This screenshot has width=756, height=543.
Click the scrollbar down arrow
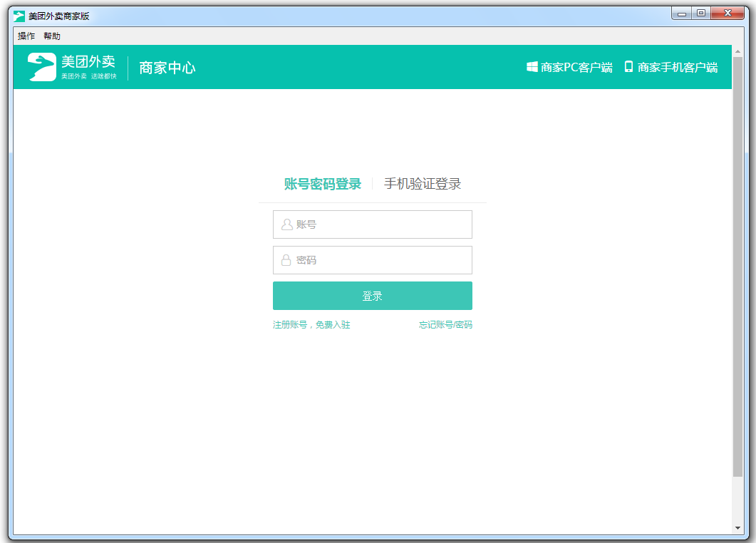pyautogui.click(x=737, y=528)
